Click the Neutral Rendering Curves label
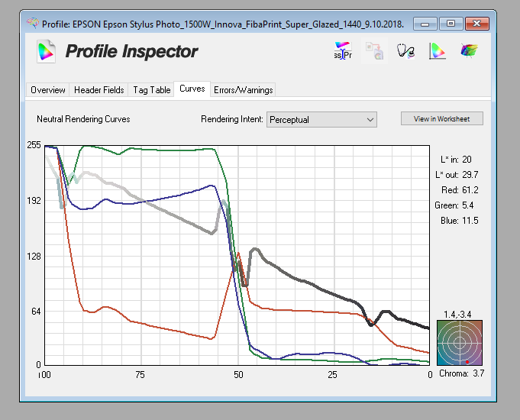Screen dimensions: 520x420 click(83, 119)
